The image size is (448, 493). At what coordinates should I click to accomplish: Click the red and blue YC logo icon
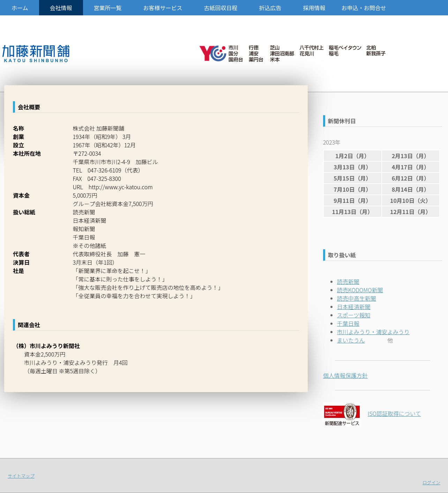(x=213, y=53)
